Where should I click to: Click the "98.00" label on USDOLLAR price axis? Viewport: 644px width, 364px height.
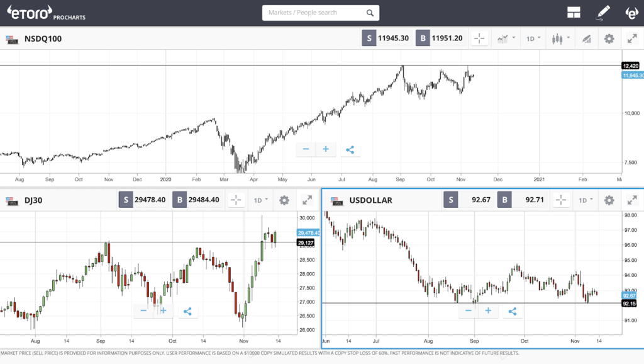tap(630, 215)
